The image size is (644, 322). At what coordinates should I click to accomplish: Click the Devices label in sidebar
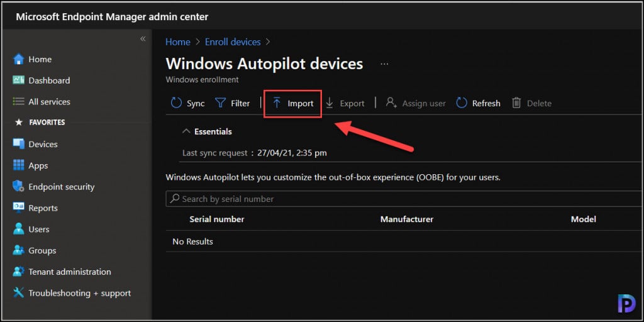pyautogui.click(x=43, y=144)
